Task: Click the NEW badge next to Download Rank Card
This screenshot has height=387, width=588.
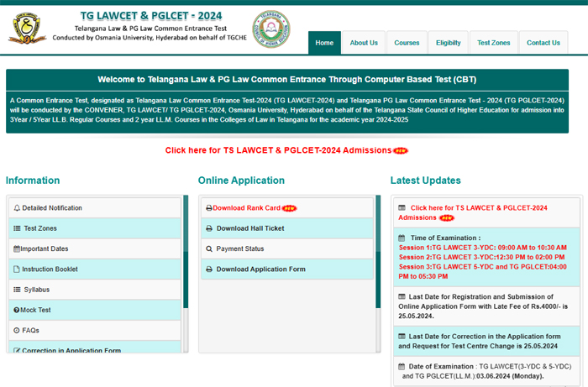Action: click(289, 208)
